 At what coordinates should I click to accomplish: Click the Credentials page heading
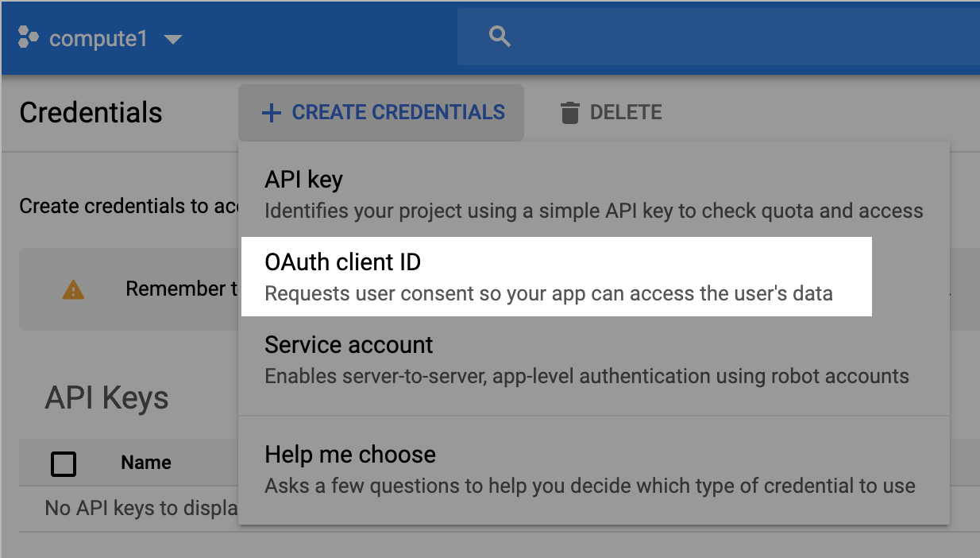tap(91, 113)
